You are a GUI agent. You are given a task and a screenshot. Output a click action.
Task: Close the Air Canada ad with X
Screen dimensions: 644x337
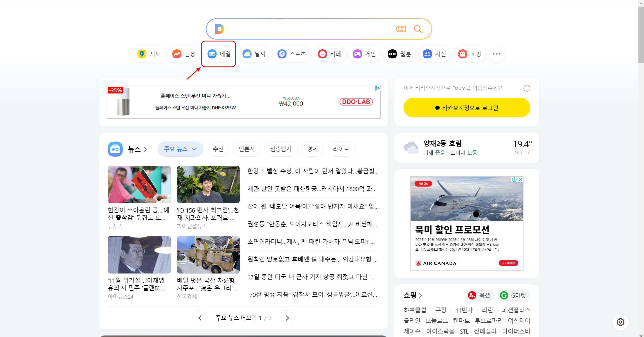coord(520,180)
